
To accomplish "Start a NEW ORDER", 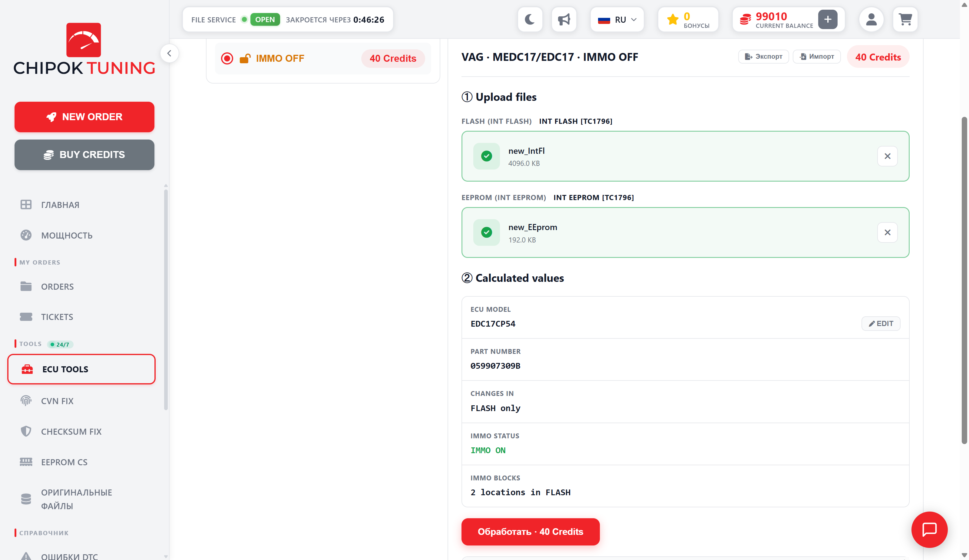I will pyautogui.click(x=84, y=117).
